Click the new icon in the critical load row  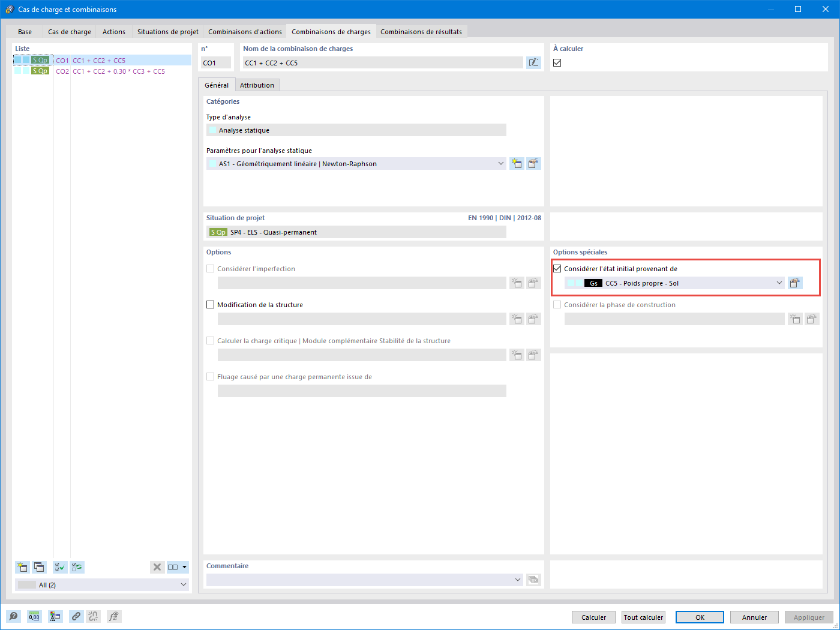[517, 355]
